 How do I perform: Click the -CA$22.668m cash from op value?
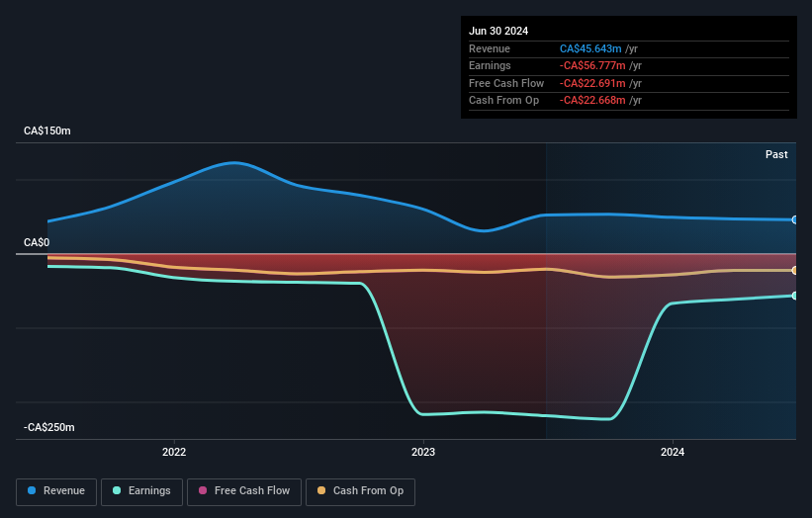(x=592, y=101)
